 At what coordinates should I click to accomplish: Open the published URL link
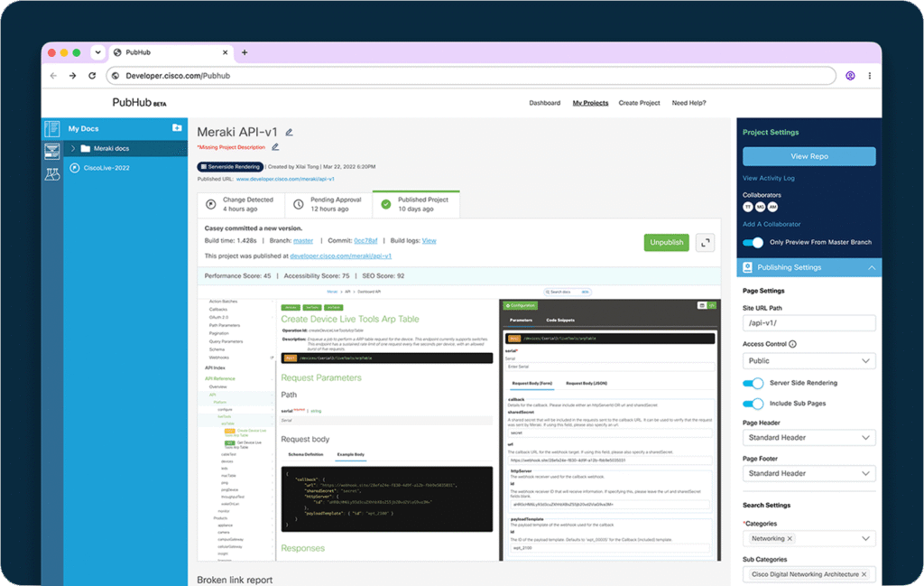[x=285, y=179]
